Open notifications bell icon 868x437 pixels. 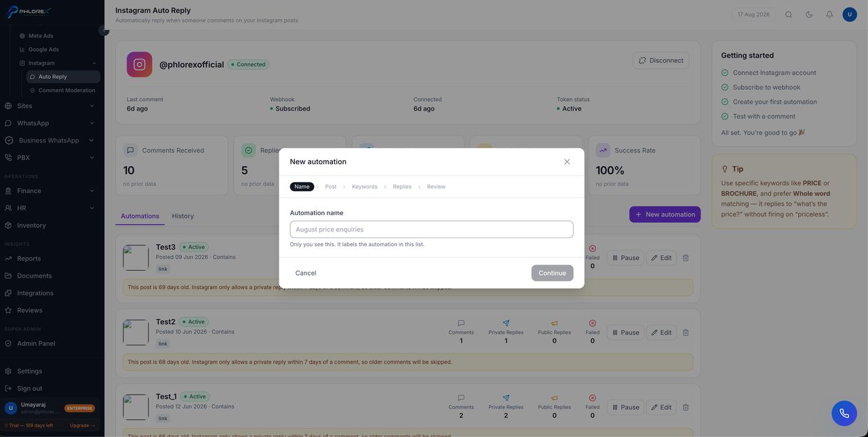pos(829,14)
